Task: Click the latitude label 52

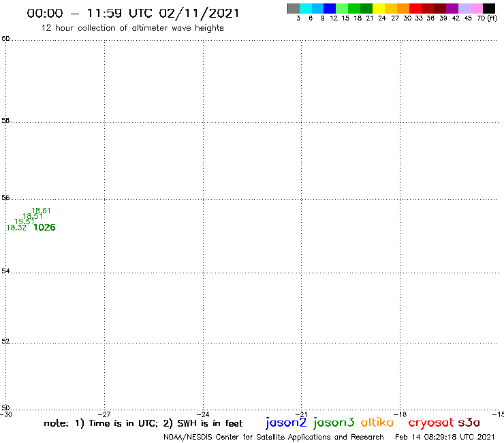Action: tap(5, 341)
